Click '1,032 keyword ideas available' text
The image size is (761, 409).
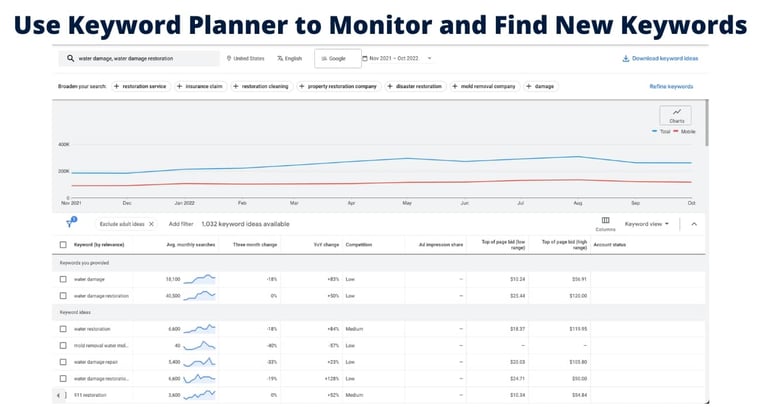tap(245, 224)
